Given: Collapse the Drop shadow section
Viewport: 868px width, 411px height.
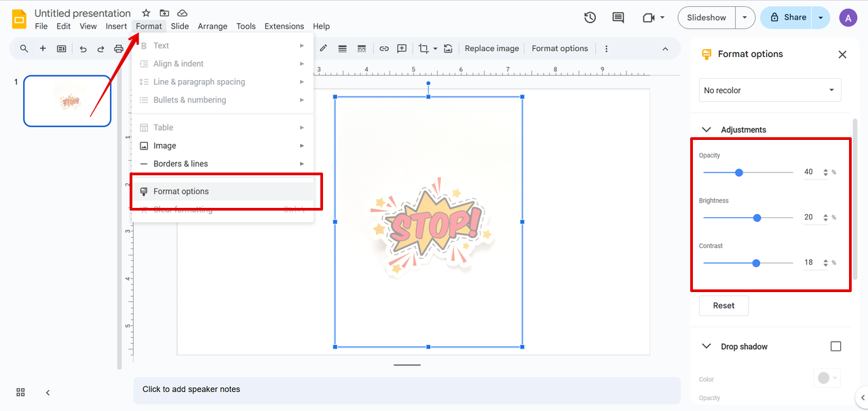Looking at the screenshot, I should click(706, 346).
